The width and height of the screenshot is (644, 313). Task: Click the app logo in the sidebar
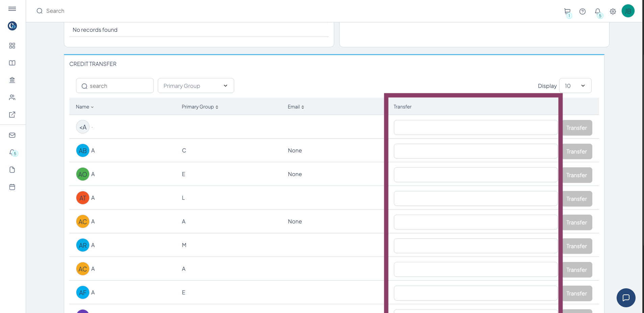click(12, 26)
